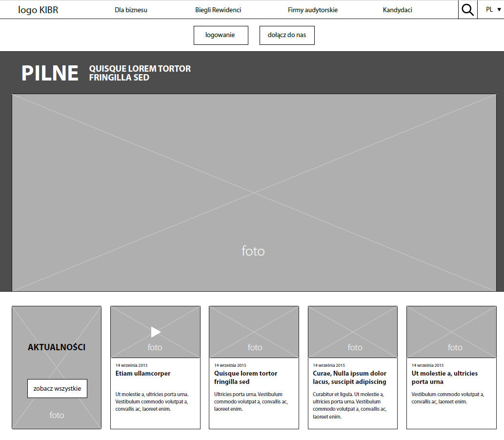The width and height of the screenshot is (504, 440).
Task: Click the magnifying glass search icon
Action: (x=467, y=10)
